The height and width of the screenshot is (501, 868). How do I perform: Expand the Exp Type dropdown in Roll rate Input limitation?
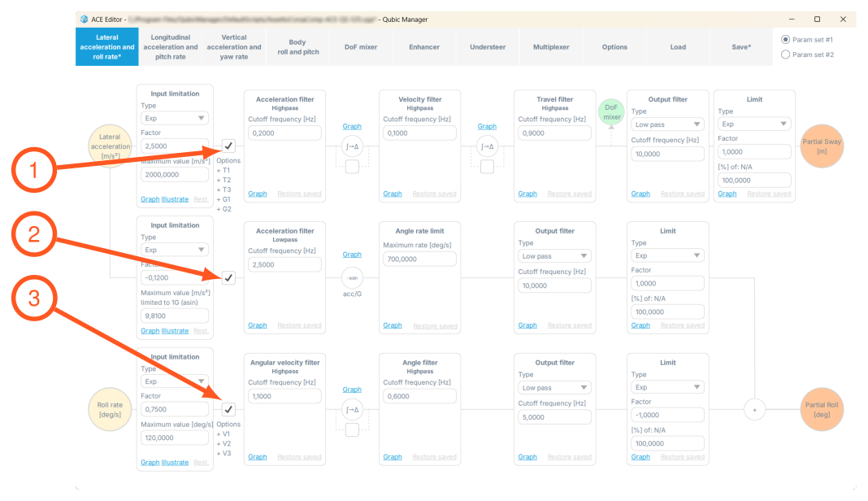coord(175,381)
